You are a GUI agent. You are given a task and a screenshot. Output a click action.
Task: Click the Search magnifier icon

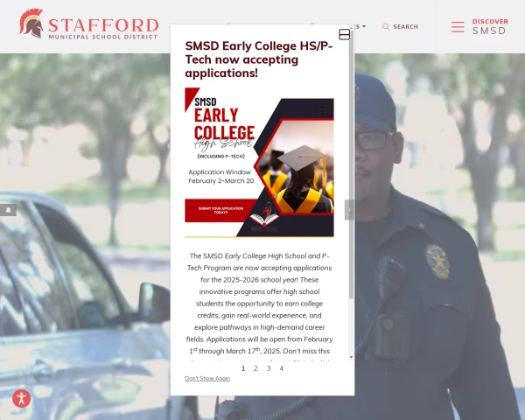tap(386, 27)
